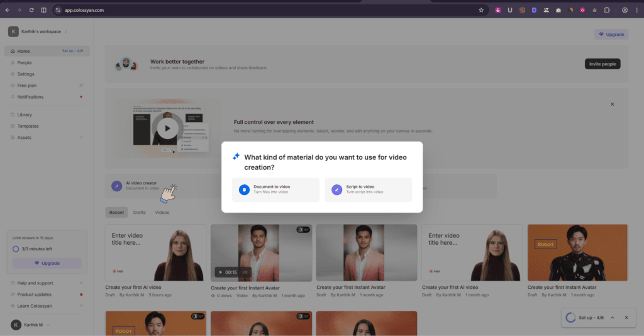Open the Karthik M account menu
This screenshot has width=644, height=336.
click(x=30, y=325)
